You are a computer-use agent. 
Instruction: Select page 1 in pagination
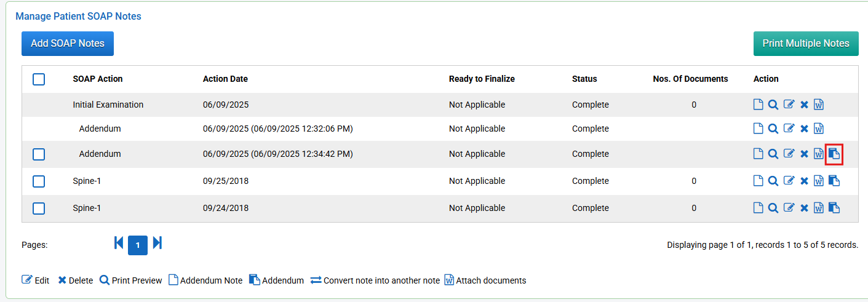point(138,245)
